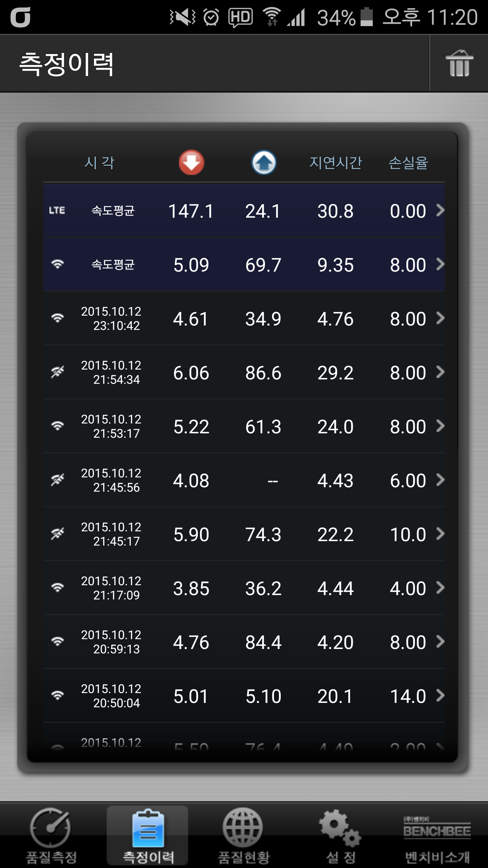
Task: Select upload value 34.9
Action: click(263, 319)
